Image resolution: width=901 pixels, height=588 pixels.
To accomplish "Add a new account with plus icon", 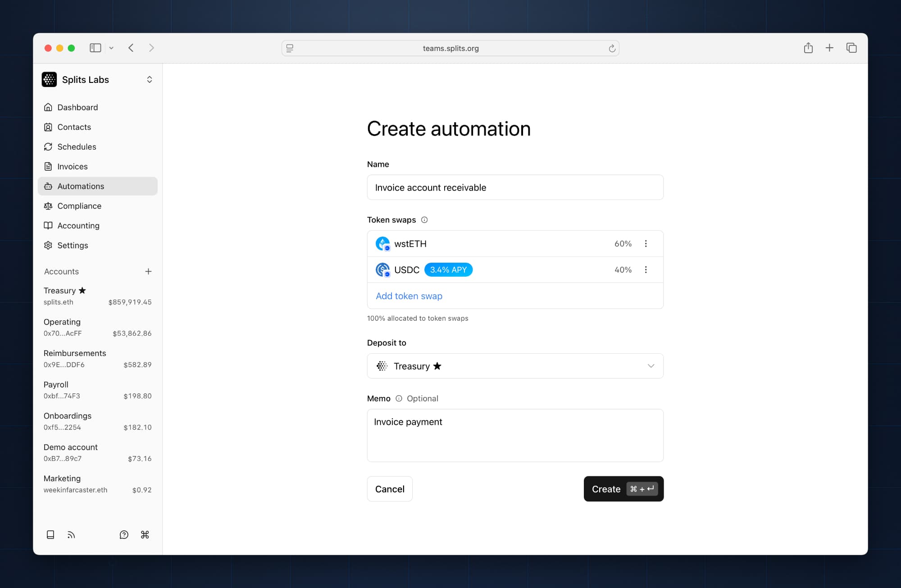I will click(148, 271).
